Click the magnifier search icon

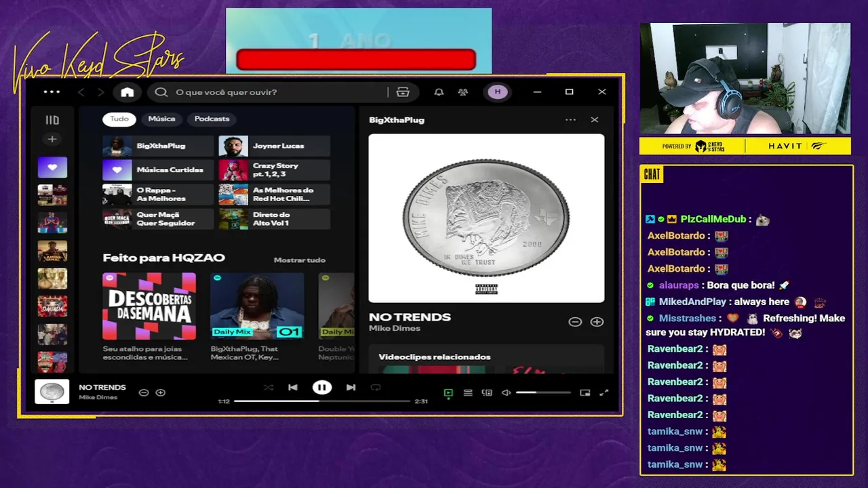161,92
